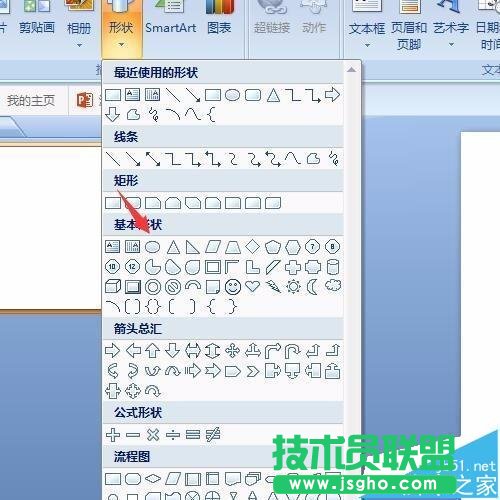Choose the not-equal sign equation shape

click(213, 435)
